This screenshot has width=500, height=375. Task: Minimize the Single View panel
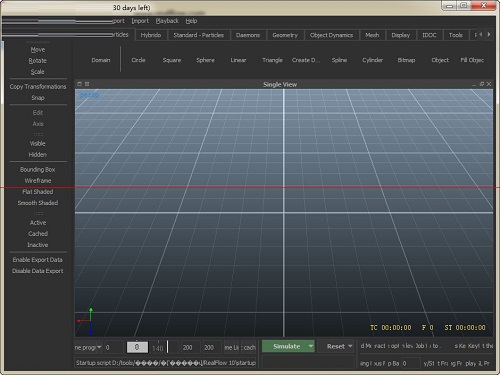click(x=474, y=84)
